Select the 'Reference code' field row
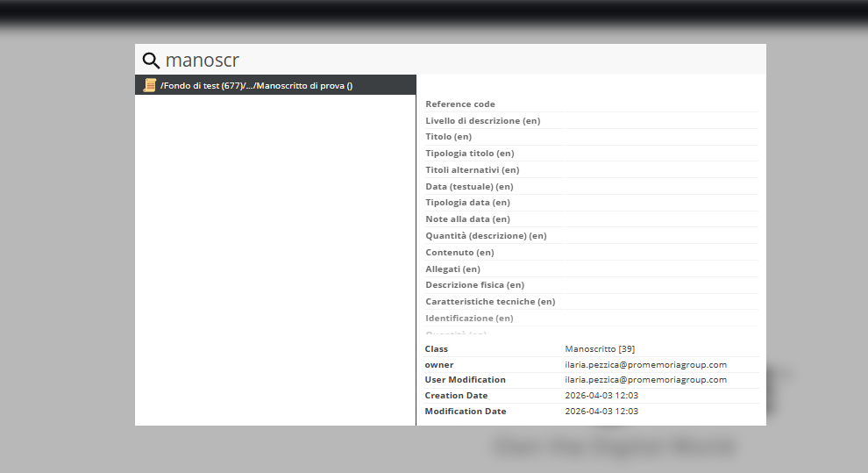 [x=460, y=104]
